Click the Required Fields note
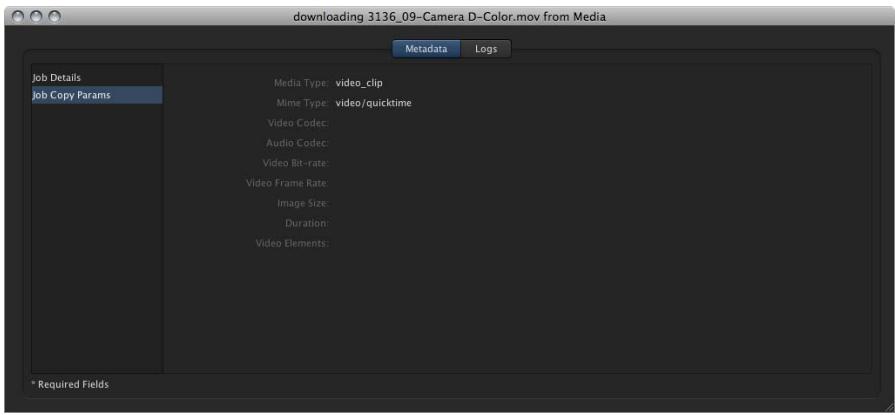The height and width of the screenshot is (415, 895). [x=70, y=384]
